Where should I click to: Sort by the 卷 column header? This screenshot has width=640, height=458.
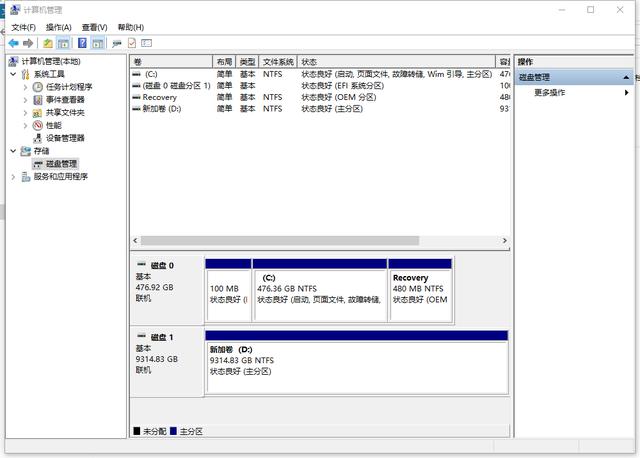171,62
